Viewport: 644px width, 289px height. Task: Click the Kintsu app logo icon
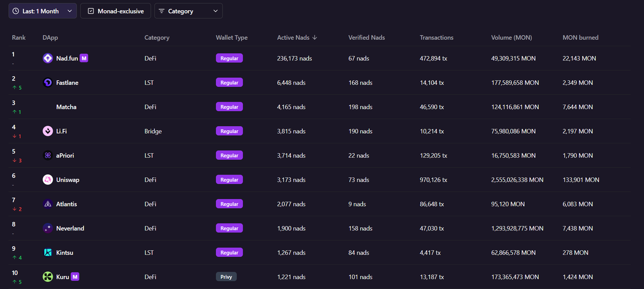pos(48,252)
